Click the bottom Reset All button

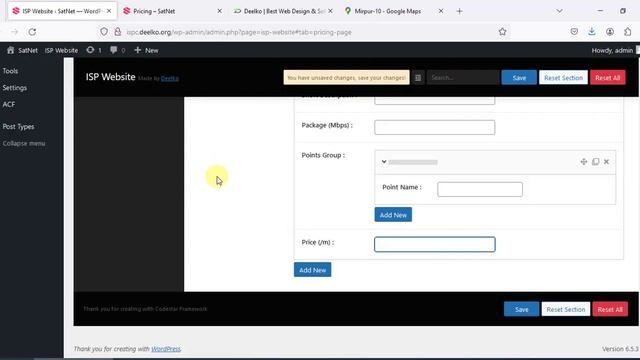pyautogui.click(x=610, y=309)
